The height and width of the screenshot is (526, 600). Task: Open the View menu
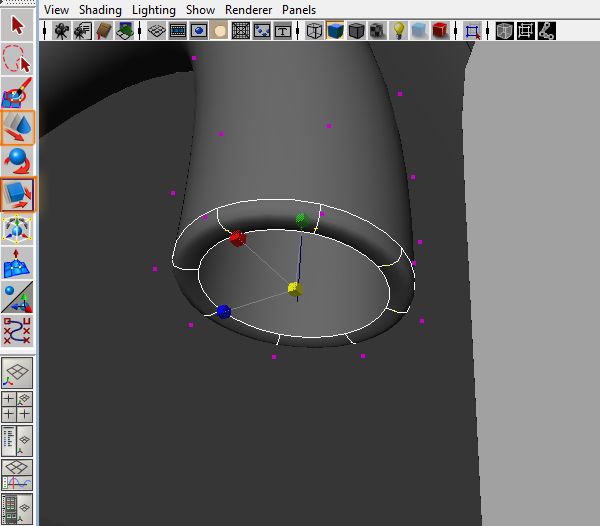coord(56,10)
